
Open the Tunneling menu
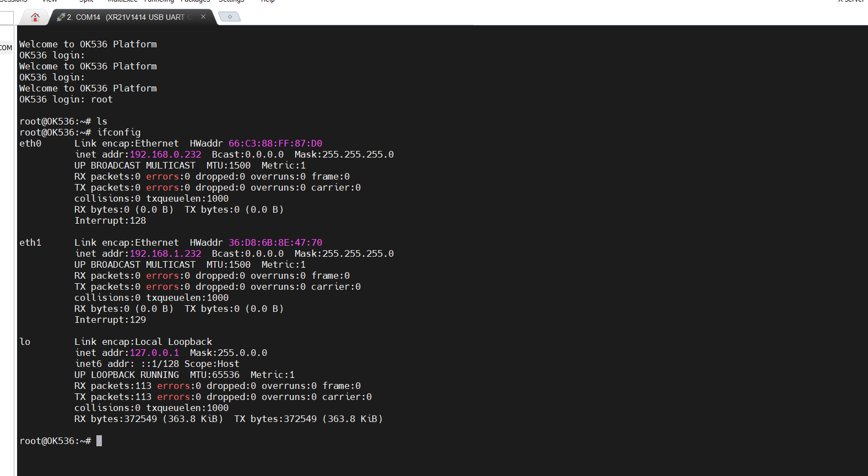click(159, 1)
